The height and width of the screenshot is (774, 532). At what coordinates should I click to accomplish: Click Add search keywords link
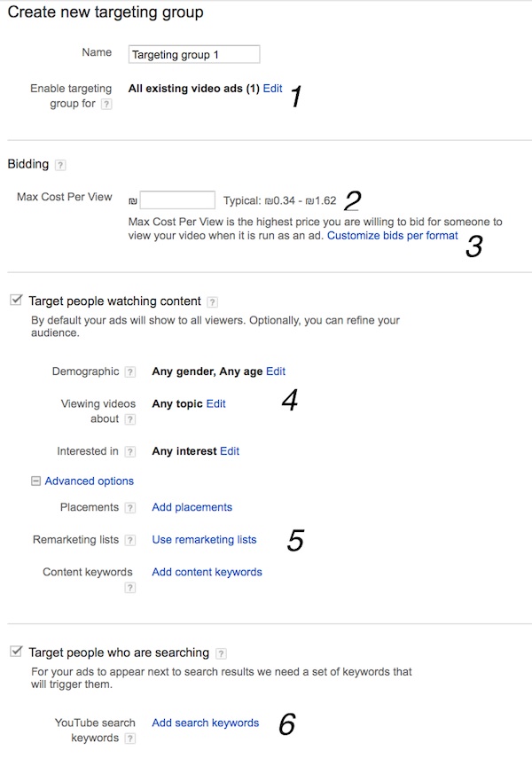[x=206, y=723]
